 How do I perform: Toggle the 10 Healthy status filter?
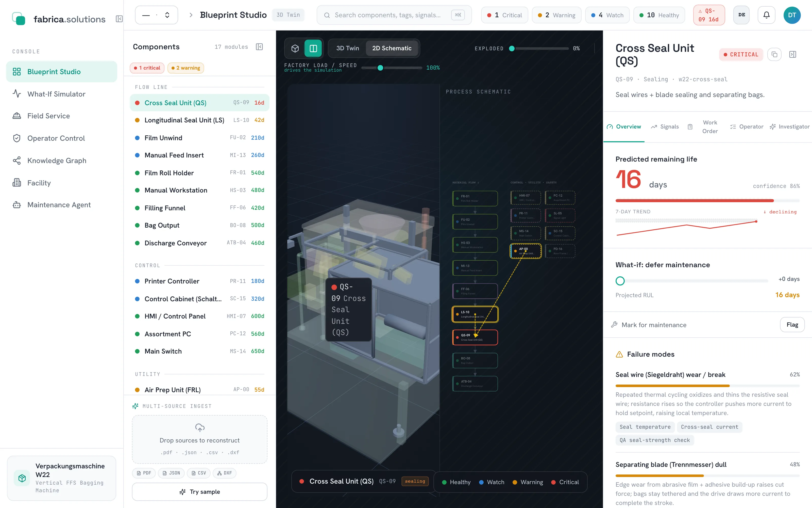[659, 15]
